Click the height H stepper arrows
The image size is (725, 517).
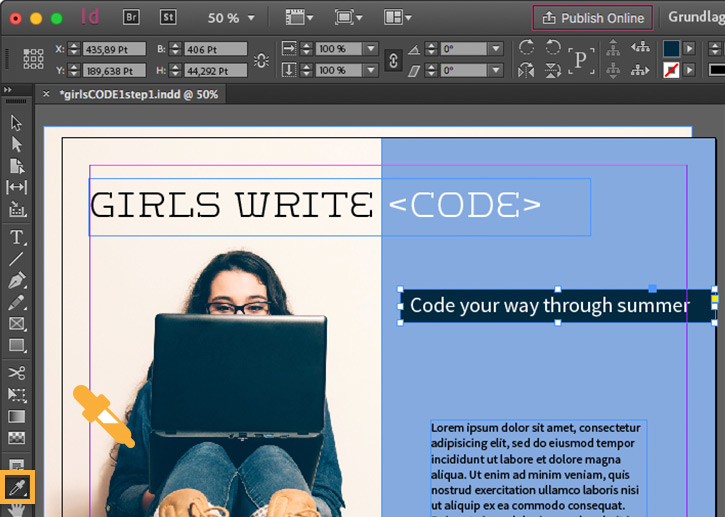click(175, 70)
